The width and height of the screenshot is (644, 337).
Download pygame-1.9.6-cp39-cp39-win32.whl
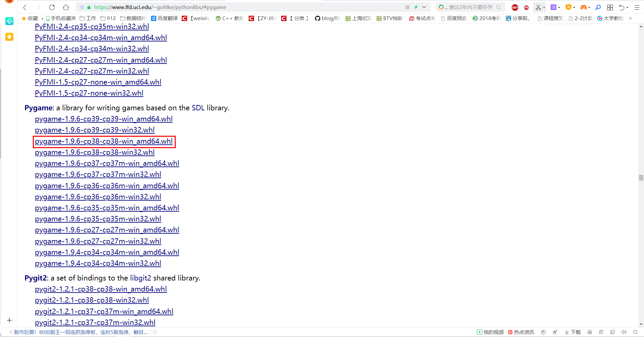click(95, 130)
